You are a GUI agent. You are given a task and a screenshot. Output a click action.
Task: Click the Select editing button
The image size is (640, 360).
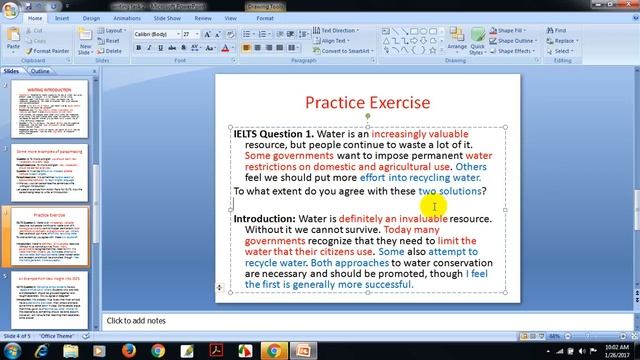560,51
